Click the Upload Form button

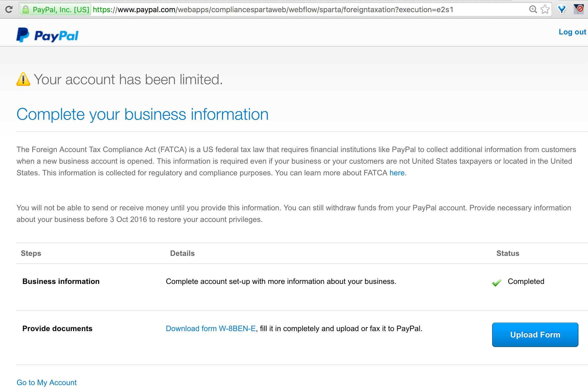click(535, 335)
